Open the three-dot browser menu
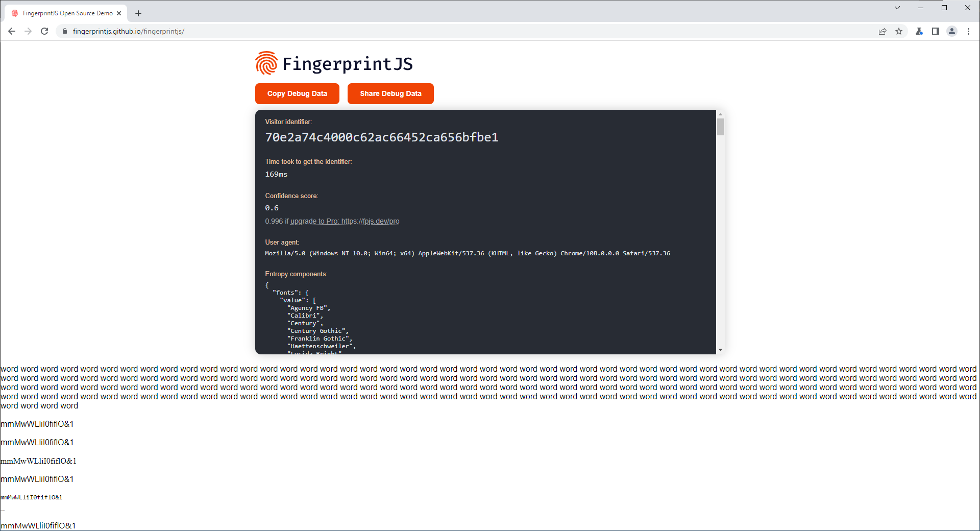 pos(968,31)
